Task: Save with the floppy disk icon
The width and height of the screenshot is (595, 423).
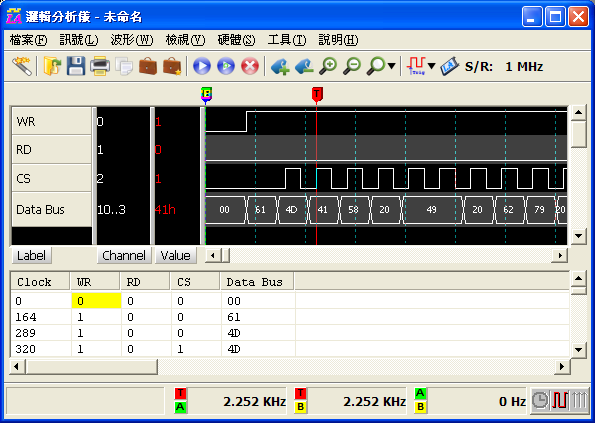Action: [x=76, y=66]
